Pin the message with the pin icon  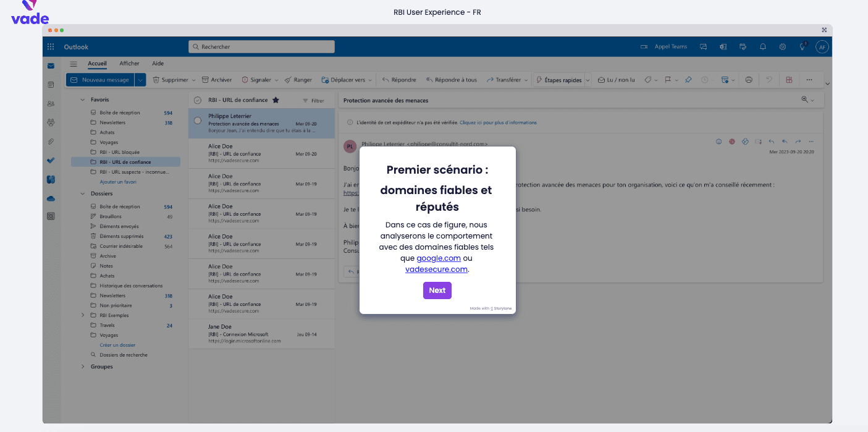688,80
